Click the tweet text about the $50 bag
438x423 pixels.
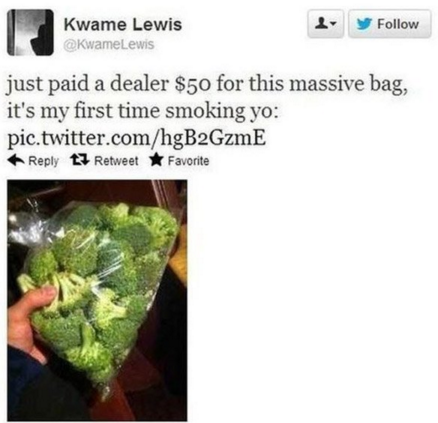(x=207, y=84)
